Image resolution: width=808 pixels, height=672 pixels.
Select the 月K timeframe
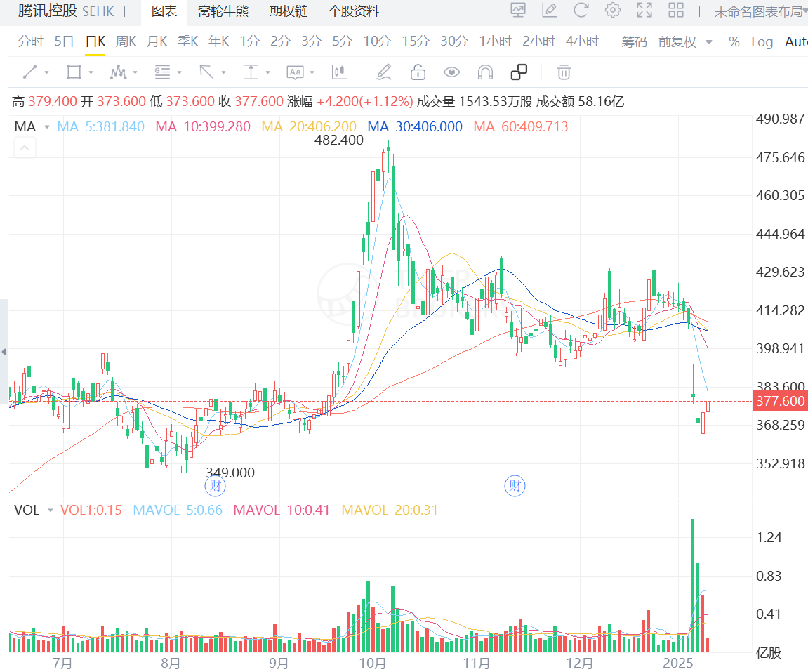(157, 41)
